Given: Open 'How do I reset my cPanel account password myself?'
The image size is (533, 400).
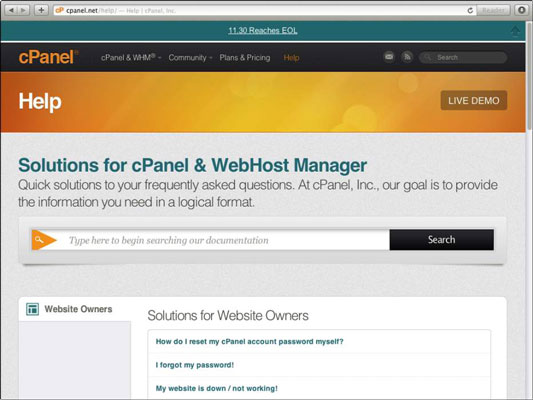Looking at the screenshot, I should click(x=250, y=342).
